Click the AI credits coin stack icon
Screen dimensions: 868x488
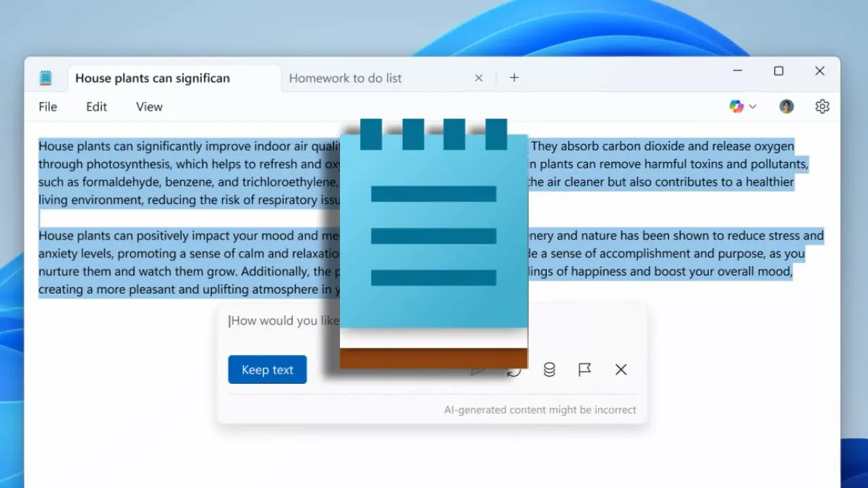(x=549, y=369)
